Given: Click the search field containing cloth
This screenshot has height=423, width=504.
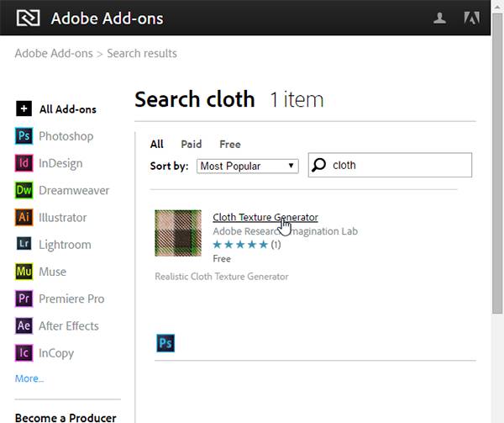Looking at the screenshot, I should pyautogui.click(x=390, y=165).
